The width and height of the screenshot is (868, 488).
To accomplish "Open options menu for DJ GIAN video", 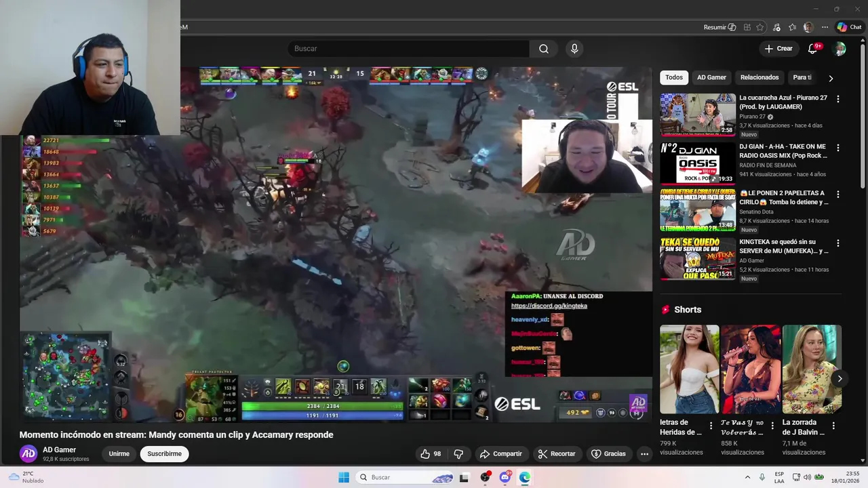I will click(838, 148).
